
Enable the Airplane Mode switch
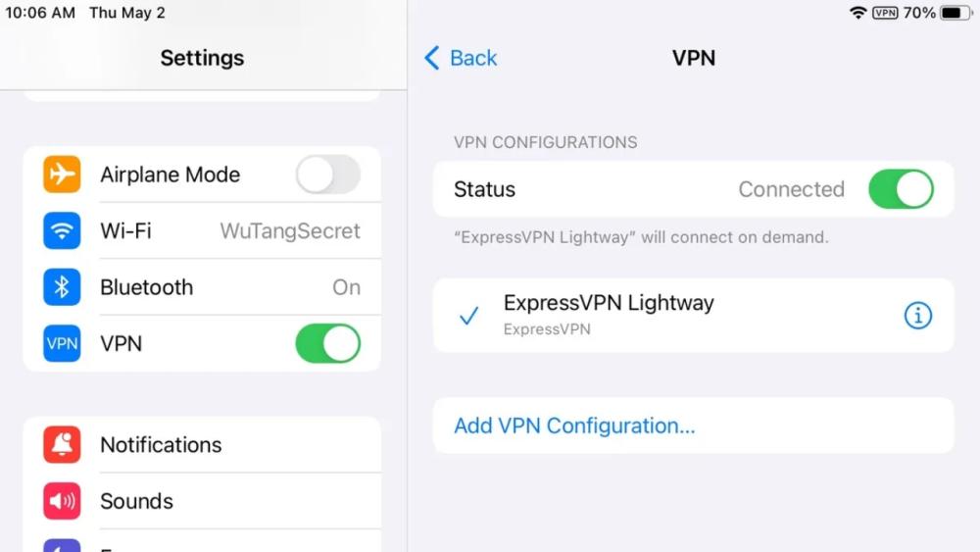tap(328, 175)
